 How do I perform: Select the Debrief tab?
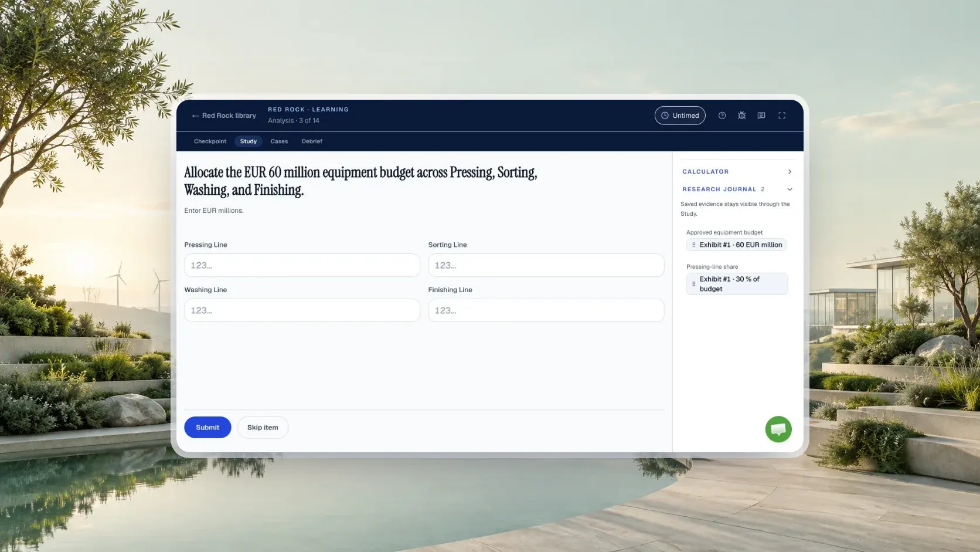pyautogui.click(x=312, y=141)
